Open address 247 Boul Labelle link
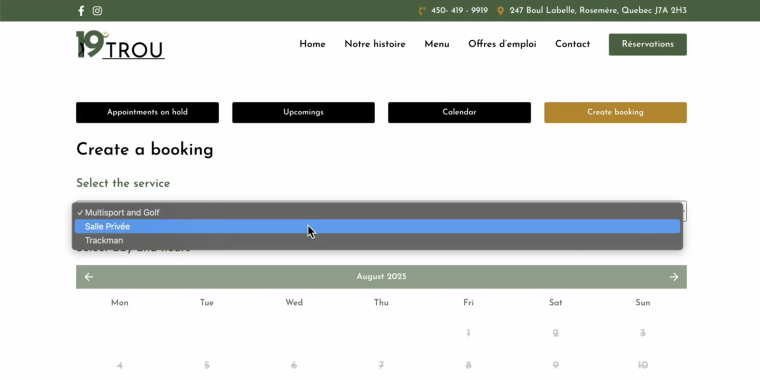This screenshot has height=380, width=760. 598,11
